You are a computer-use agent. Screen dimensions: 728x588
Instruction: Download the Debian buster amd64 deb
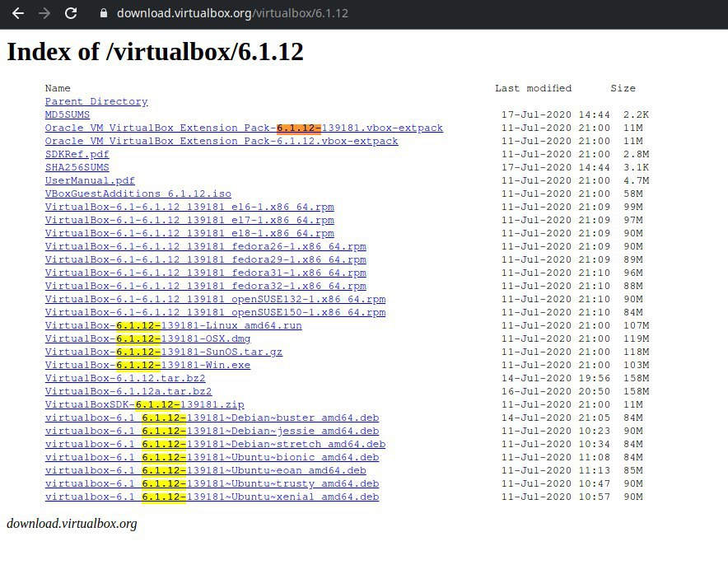tap(212, 418)
